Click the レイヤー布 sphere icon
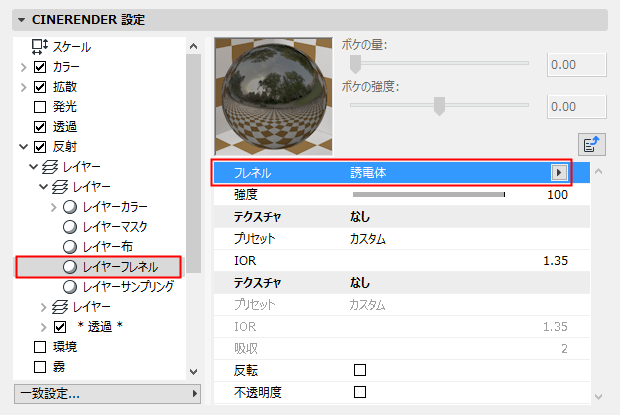Viewport: 620px width, 415px height. point(70,247)
